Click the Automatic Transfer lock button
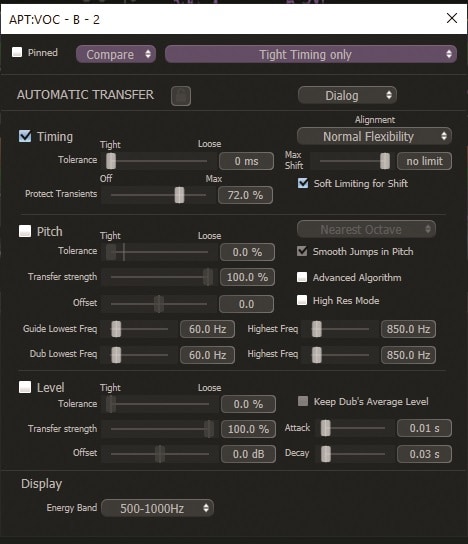The width and height of the screenshot is (468, 544). tap(181, 96)
